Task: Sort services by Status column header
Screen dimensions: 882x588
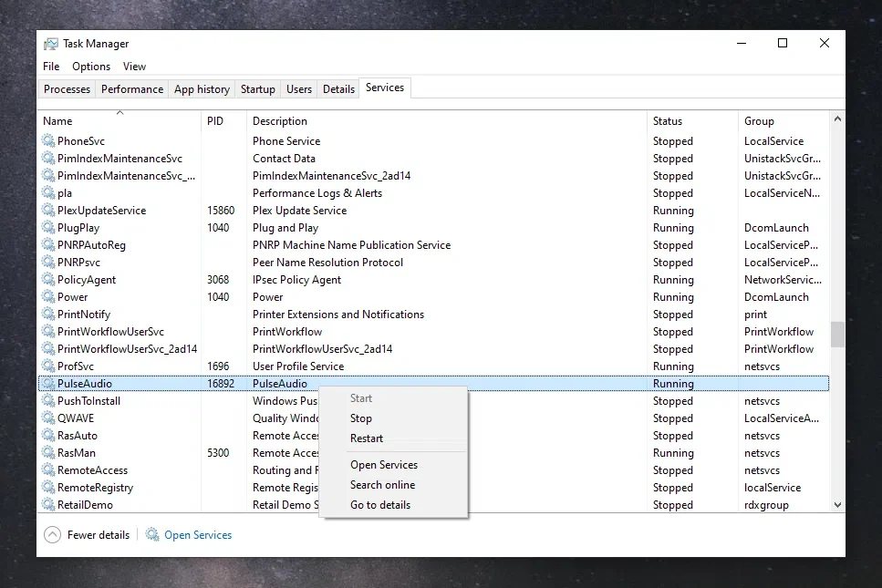Action: pos(668,121)
